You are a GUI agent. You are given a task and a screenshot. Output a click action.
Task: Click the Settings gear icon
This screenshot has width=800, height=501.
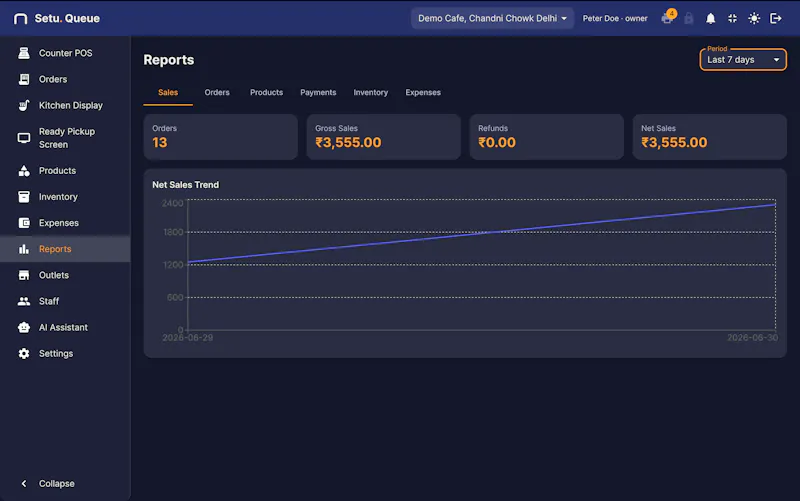[24, 354]
